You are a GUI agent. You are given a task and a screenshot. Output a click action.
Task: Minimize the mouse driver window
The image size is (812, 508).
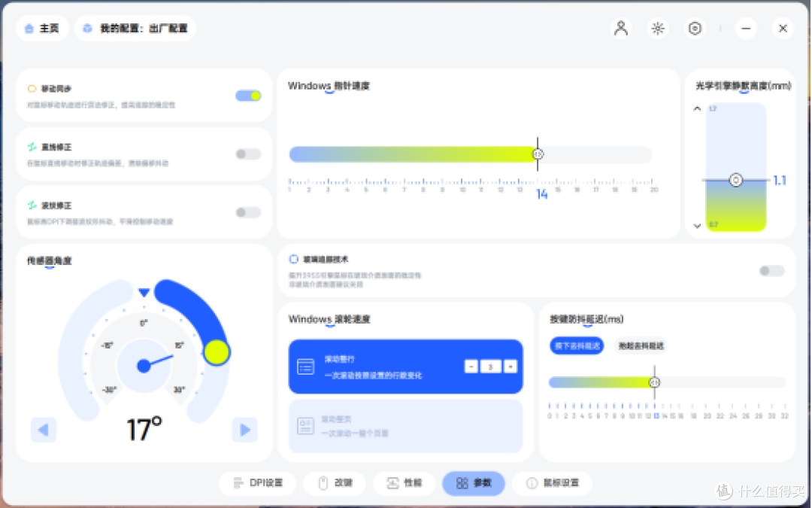coord(746,28)
